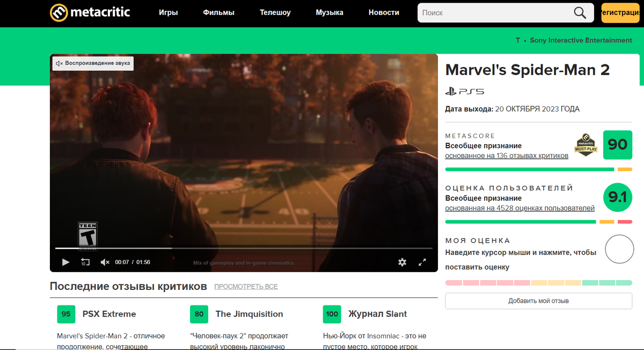644x350 pixels.
Task: Click the last green segment of the rating bar
Action: click(x=624, y=282)
